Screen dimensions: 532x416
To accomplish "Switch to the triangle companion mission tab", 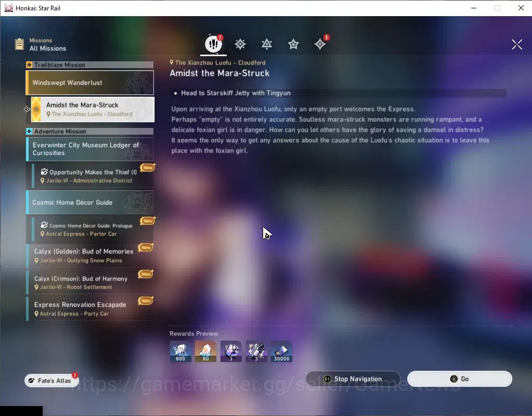I will click(267, 44).
